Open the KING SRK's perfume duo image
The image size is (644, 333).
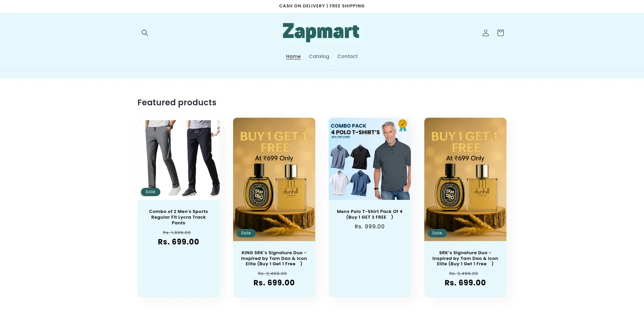tap(274, 179)
